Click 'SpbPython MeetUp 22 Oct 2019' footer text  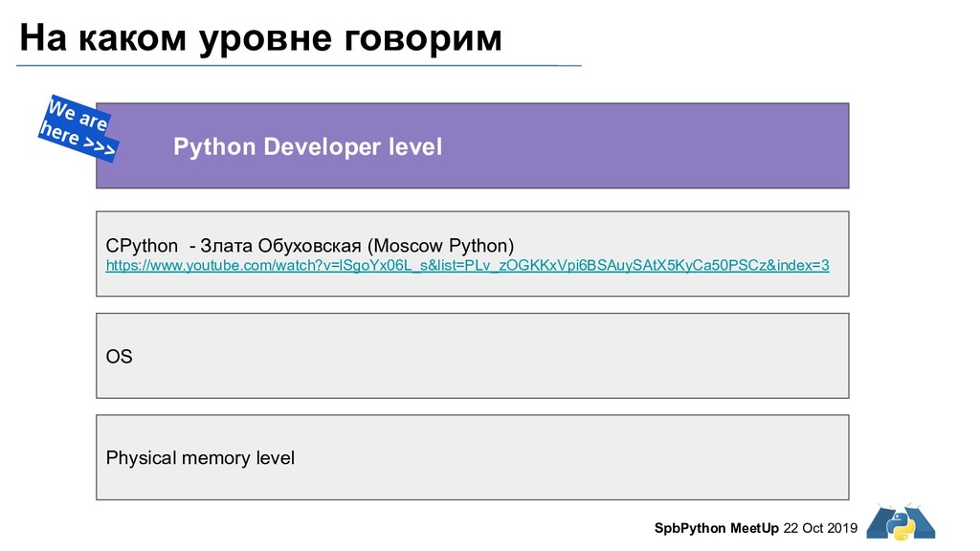pos(756,528)
